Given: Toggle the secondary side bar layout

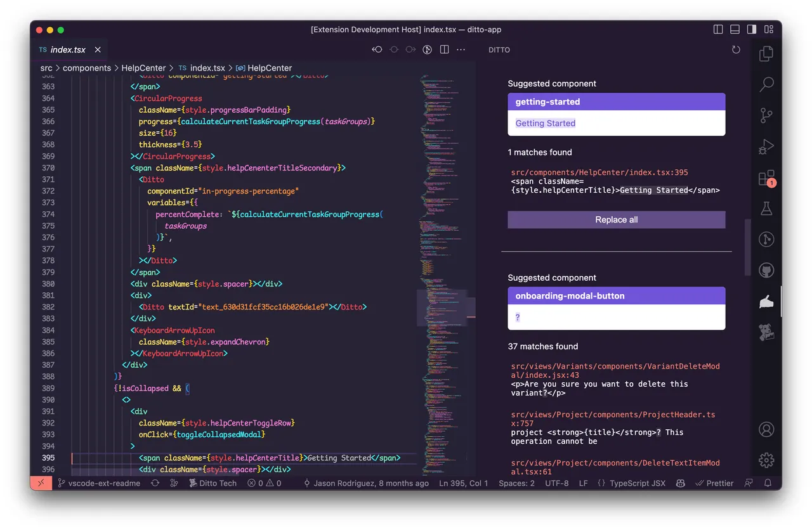Looking at the screenshot, I should click(x=752, y=29).
